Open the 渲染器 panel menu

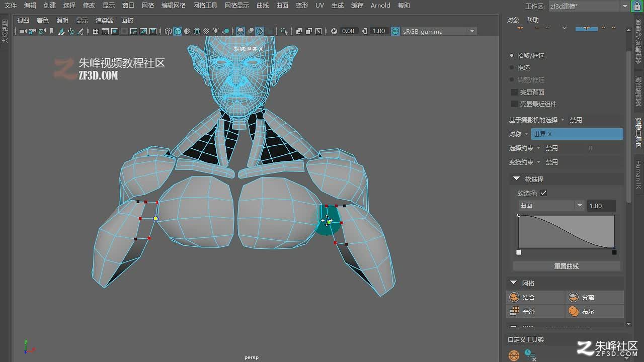(105, 20)
